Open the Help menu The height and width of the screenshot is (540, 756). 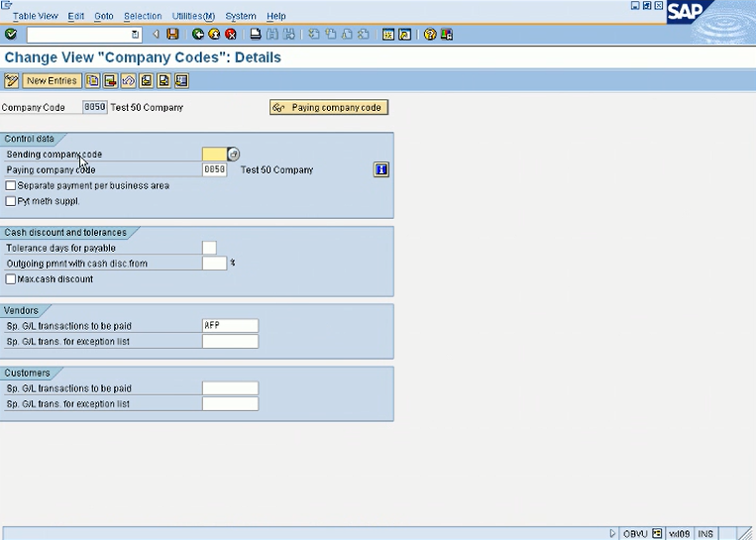coord(276,16)
